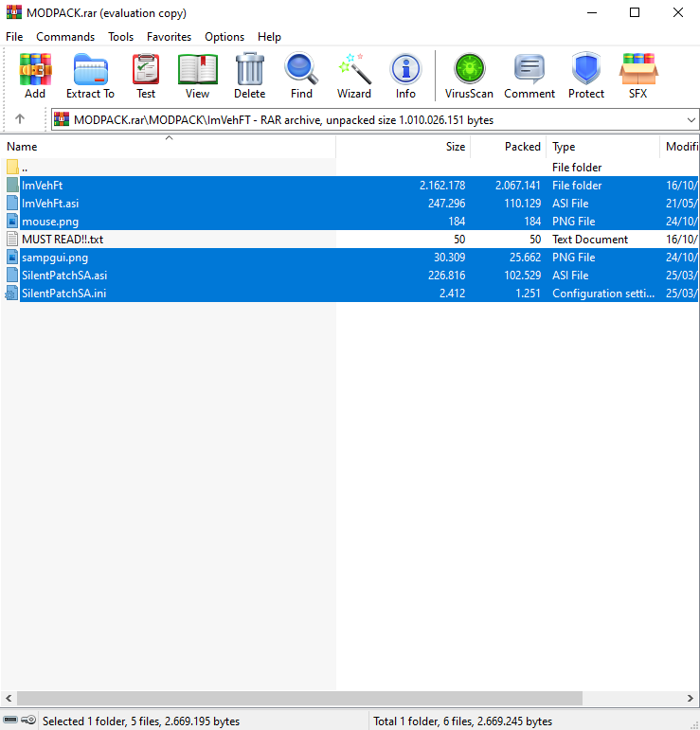Screen dimensions: 700x730
Task: Open the Options menu
Action: [x=224, y=37]
